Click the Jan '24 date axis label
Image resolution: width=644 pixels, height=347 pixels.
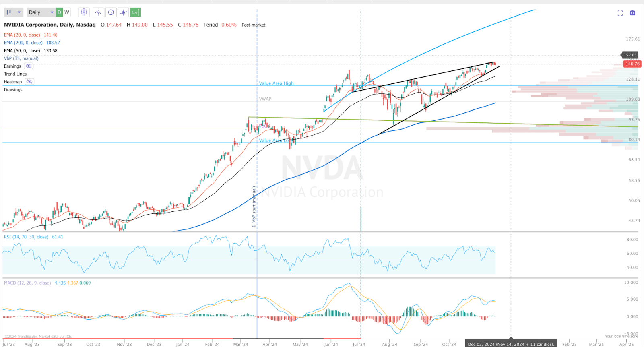183,344
